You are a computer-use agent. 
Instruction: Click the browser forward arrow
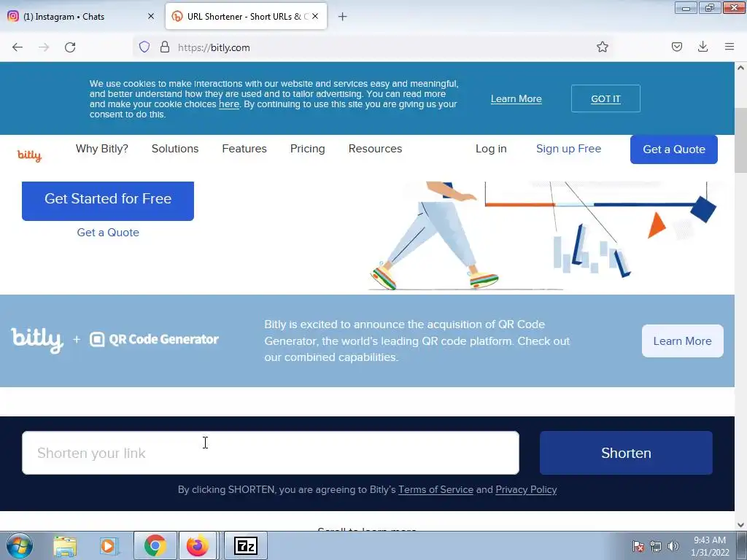coord(44,47)
